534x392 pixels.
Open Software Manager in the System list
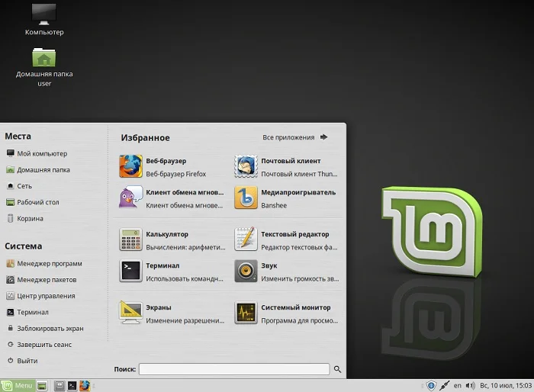(43, 263)
